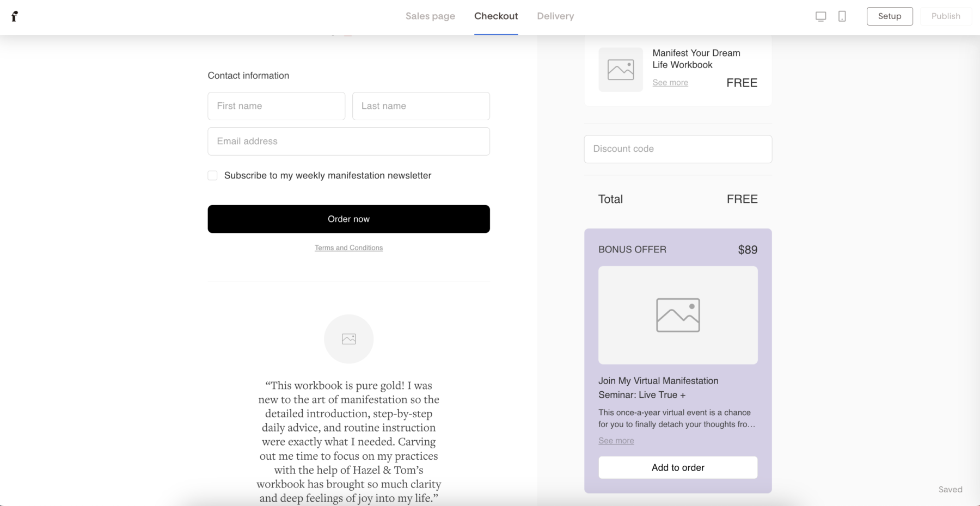Click the Discount code input field

click(x=678, y=149)
